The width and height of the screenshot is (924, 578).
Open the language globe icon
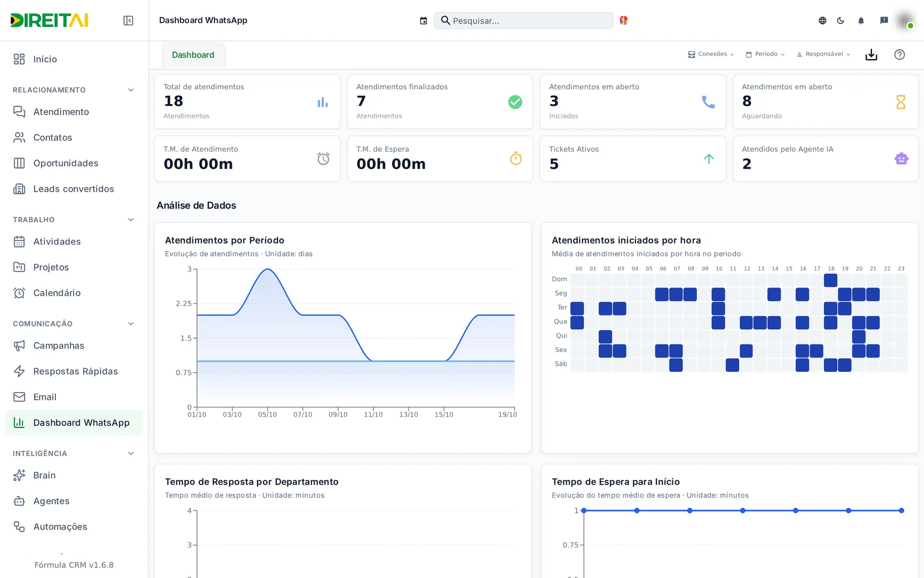pyautogui.click(x=822, y=20)
